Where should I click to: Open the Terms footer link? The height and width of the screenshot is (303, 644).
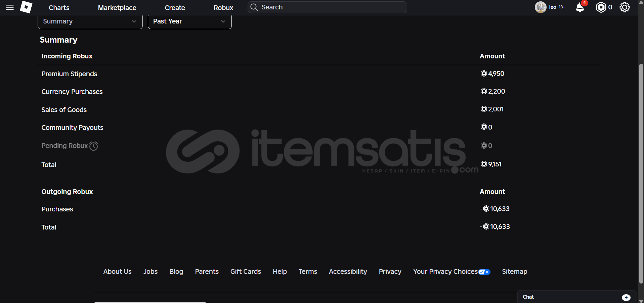pyautogui.click(x=308, y=271)
